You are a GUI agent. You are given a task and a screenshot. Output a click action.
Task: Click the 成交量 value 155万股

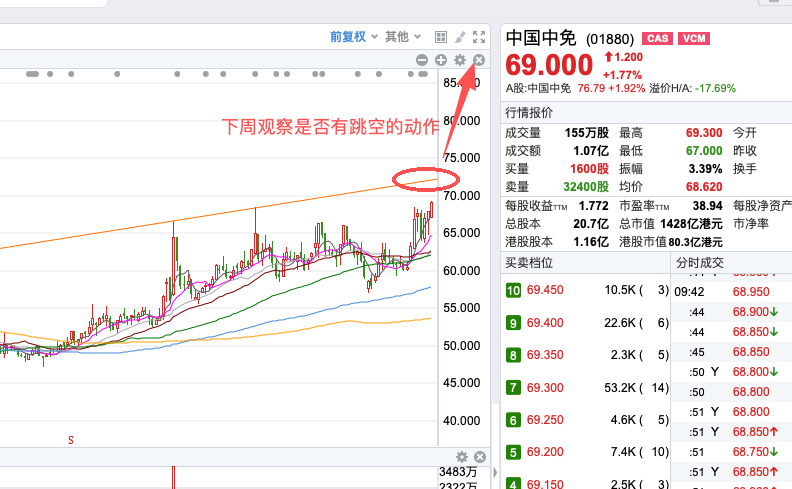point(586,133)
